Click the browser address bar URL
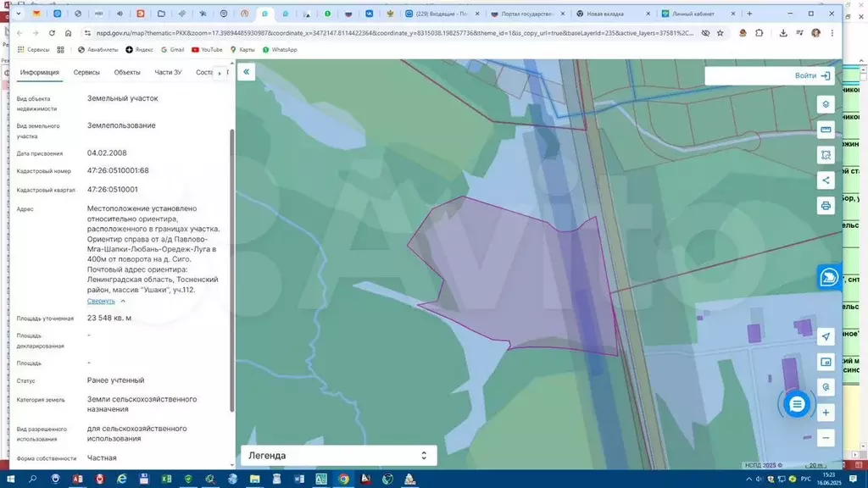868x488 pixels. (394, 33)
